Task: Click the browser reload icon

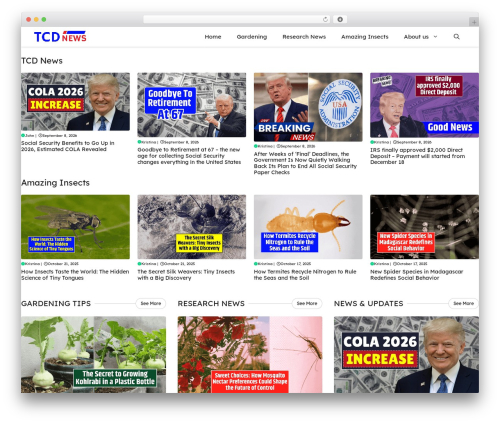Action: [x=325, y=19]
